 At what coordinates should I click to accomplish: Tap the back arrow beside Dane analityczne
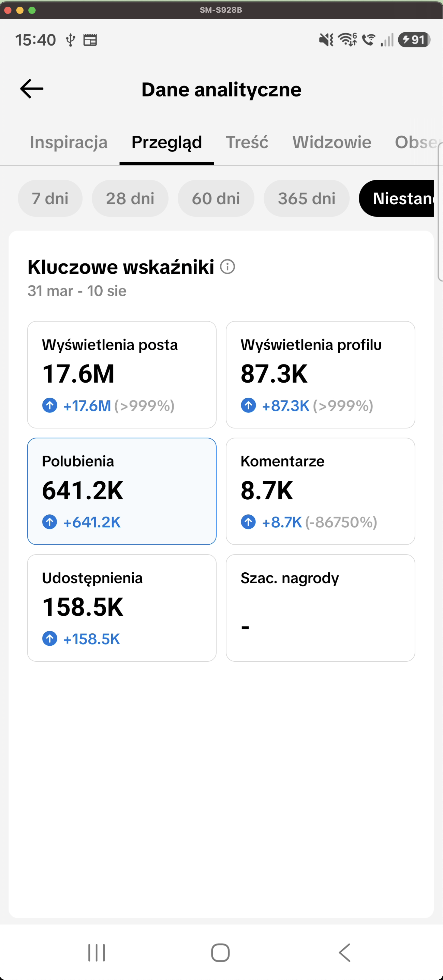[x=32, y=89]
